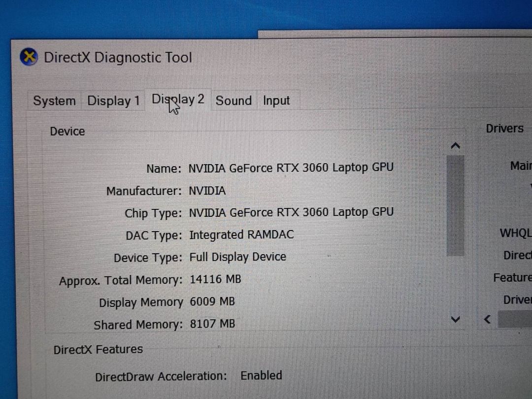This screenshot has width=532, height=399.
Task: Select the Shared Memory value
Action: tap(212, 324)
